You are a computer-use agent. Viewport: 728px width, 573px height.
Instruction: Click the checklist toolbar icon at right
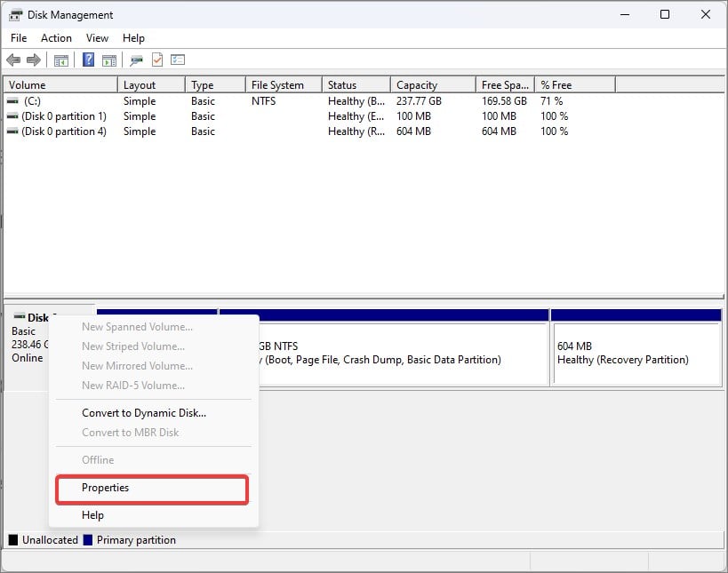tap(178, 60)
